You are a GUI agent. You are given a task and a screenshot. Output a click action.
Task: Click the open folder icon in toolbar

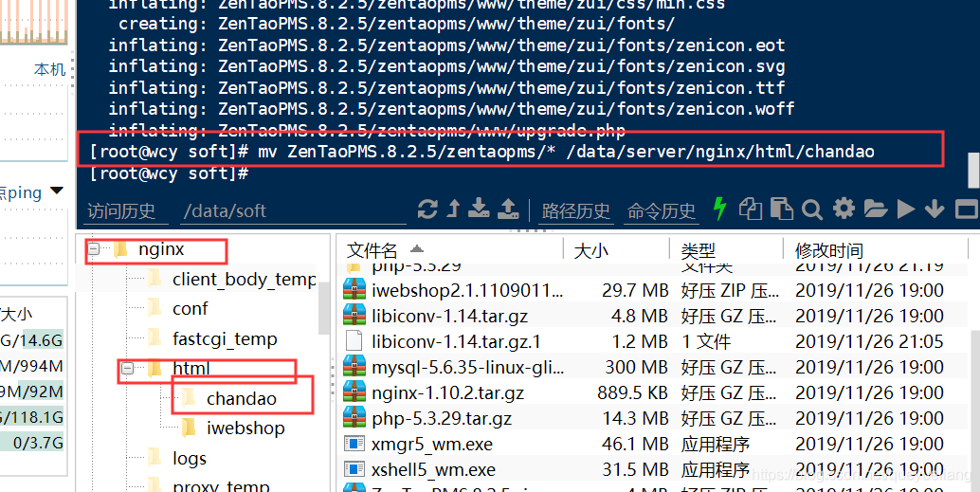coord(876,209)
